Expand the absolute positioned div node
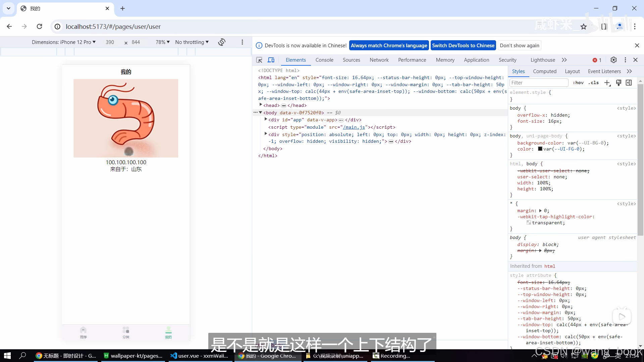This screenshot has width=644, height=362. click(x=266, y=134)
